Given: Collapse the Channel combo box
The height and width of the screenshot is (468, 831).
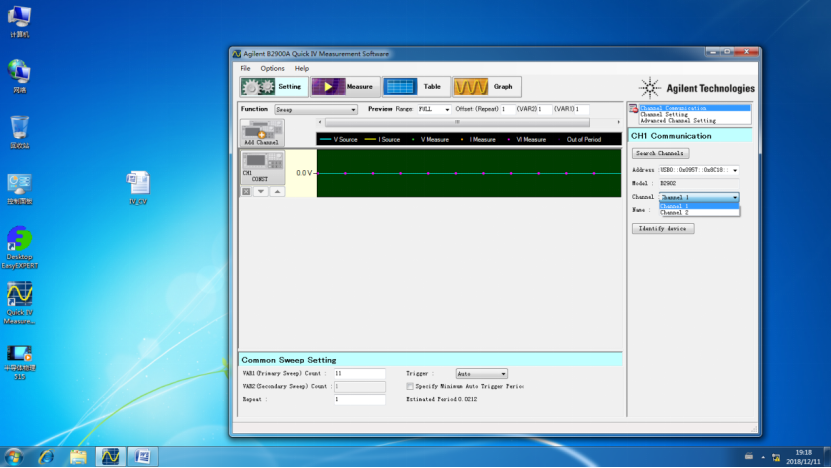Looking at the screenshot, I should (735, 197).
